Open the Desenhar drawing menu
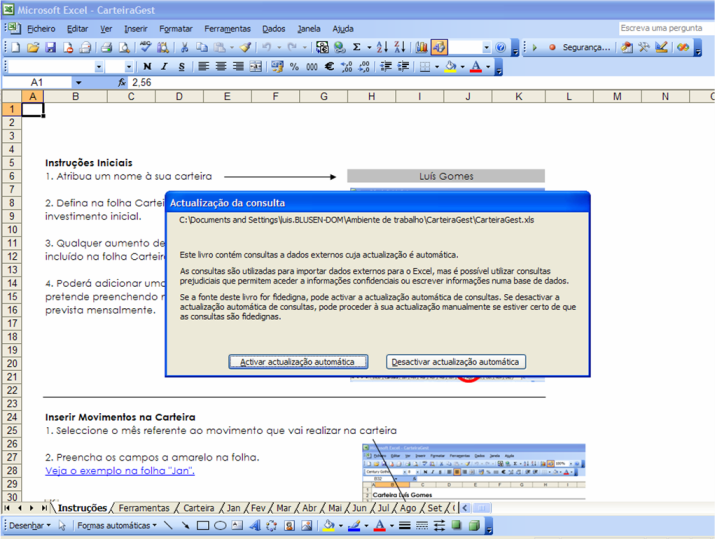 [30, 526]
